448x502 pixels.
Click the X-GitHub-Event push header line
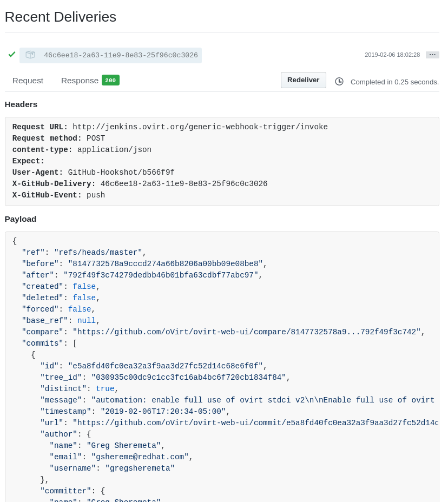(58, 195)
